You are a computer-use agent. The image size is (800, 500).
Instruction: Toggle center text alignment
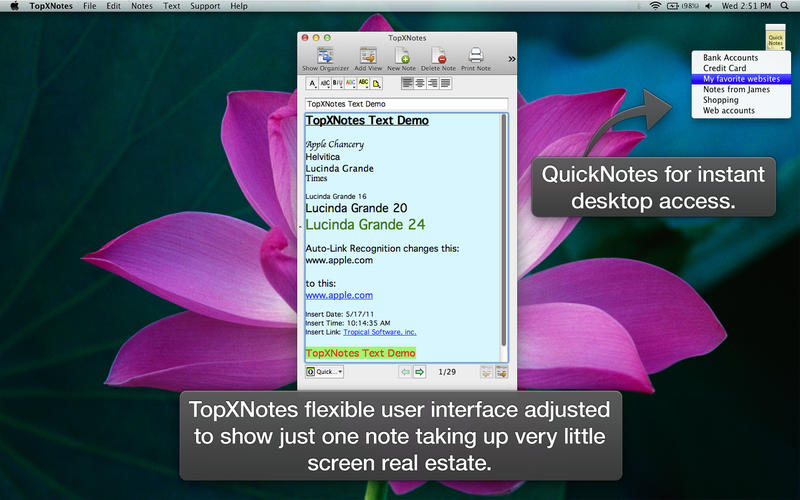coord(420,83)
